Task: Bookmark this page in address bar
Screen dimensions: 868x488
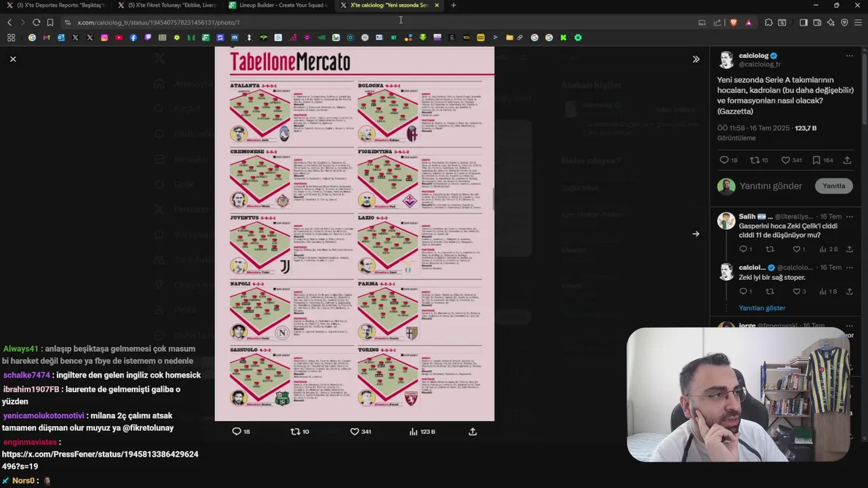Action: pyautogui.click(x=50, y=22)
